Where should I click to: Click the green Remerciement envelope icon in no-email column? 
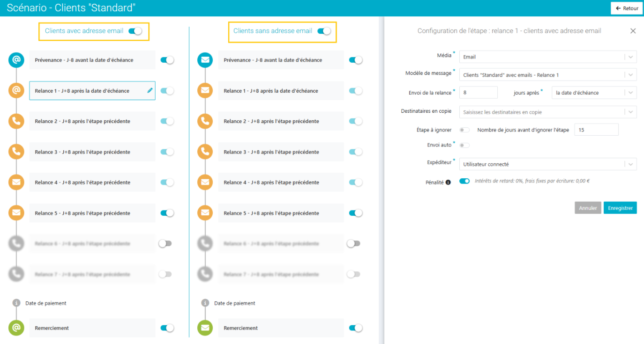tap(205, 328)
